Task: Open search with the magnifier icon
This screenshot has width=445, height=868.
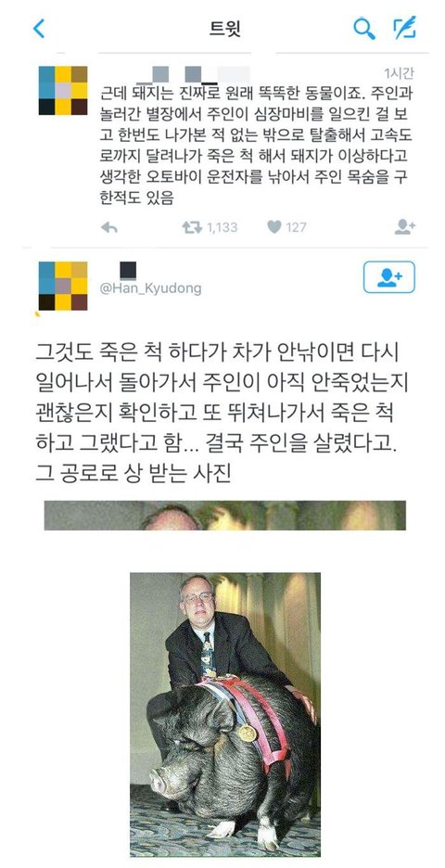Action: (364, 28)
